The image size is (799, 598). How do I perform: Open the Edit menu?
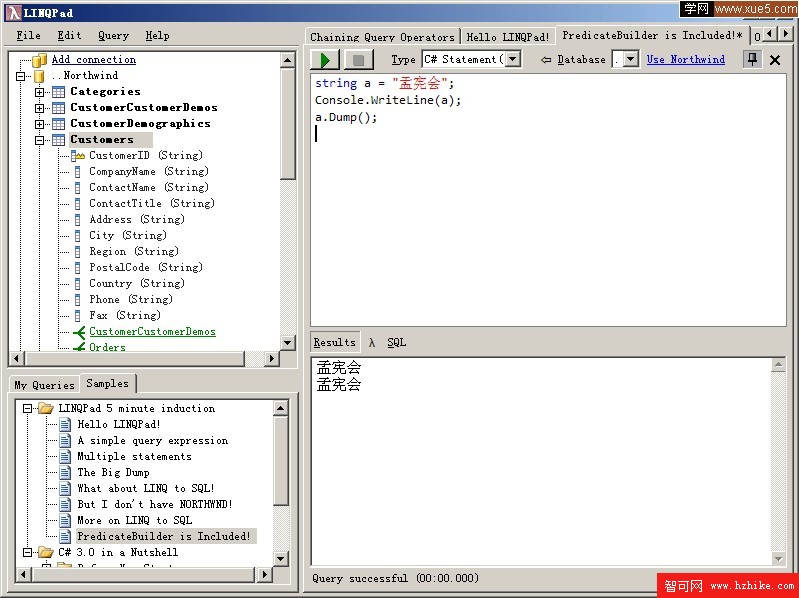(x=69, y=36)
